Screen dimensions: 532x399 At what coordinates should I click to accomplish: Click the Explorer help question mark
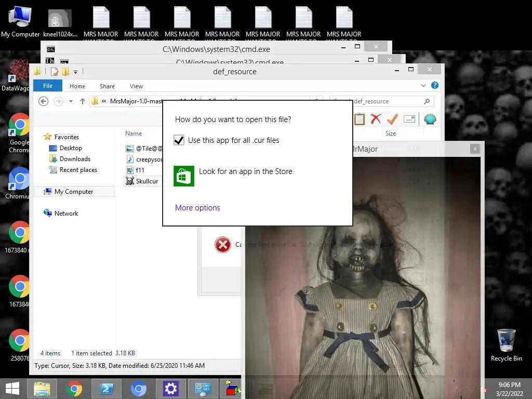pos(435,86)
